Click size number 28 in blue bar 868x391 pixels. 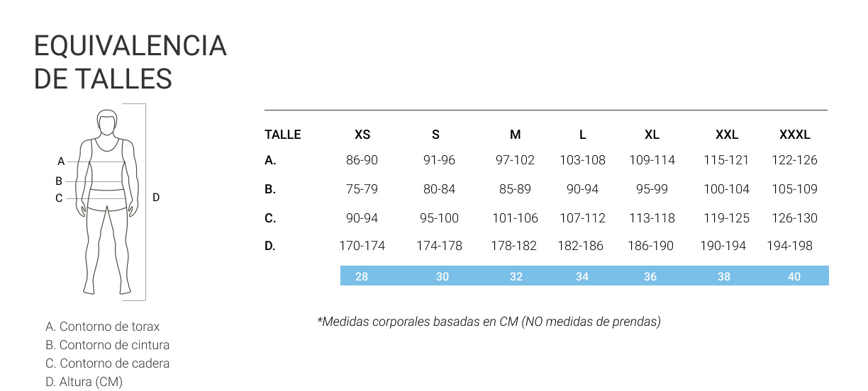click(362, 276)
